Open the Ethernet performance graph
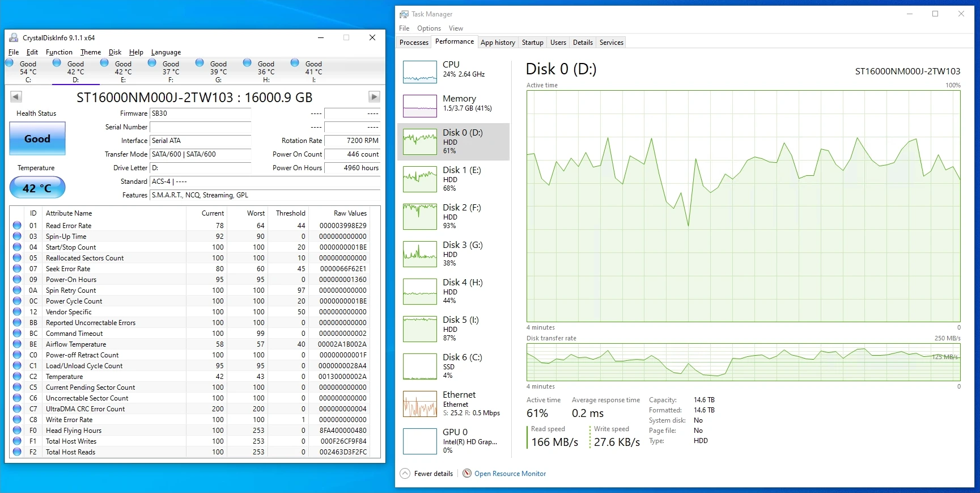 click(453, 404)
